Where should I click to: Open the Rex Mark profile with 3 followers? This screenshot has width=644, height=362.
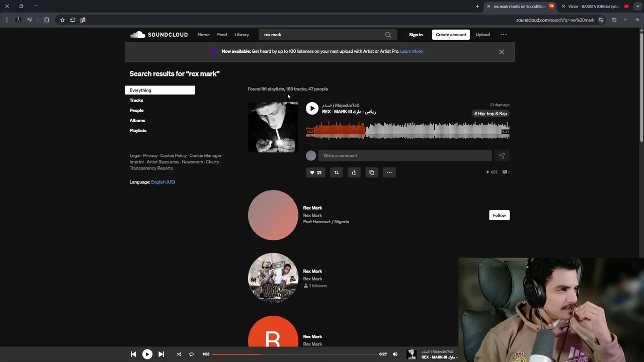[x=312, y=271]
